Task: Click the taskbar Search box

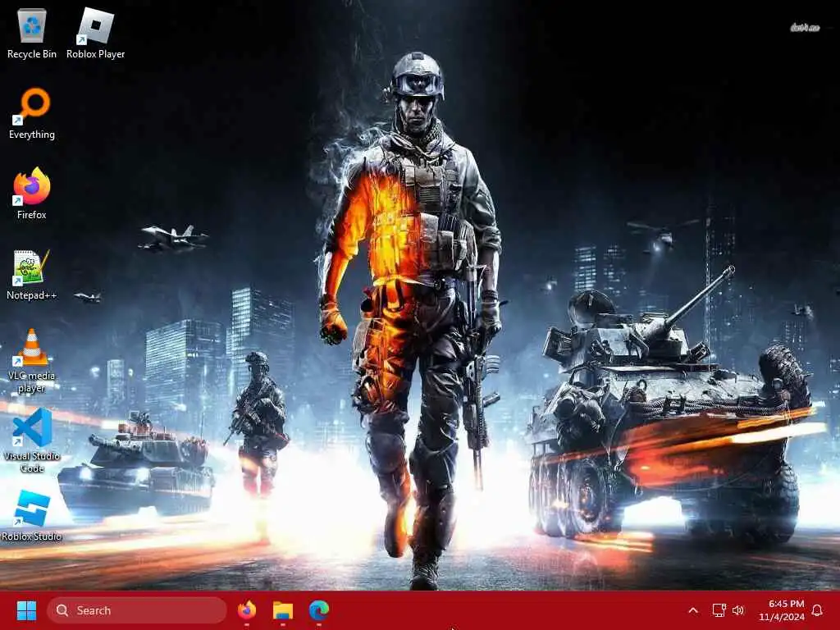Action: point(137,610)
